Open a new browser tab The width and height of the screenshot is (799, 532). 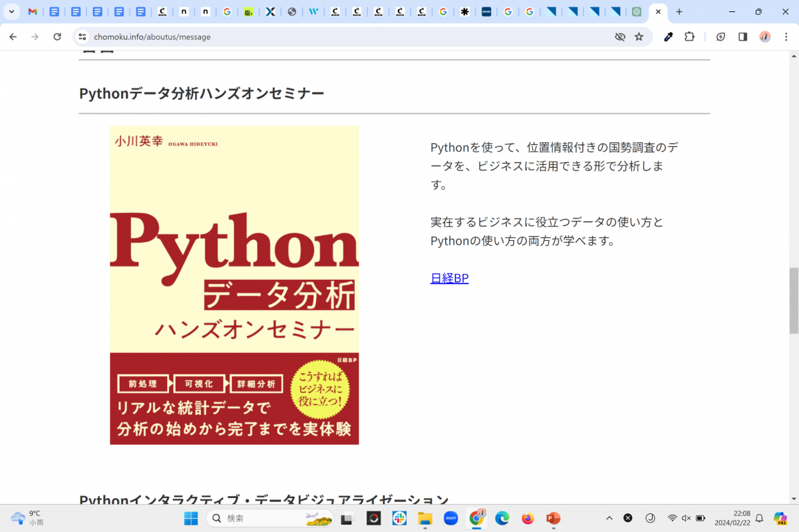point(679,12)
